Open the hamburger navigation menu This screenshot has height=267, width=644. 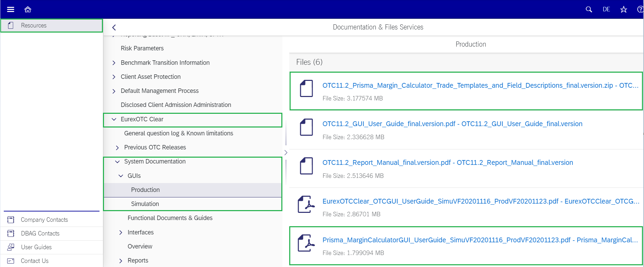11,9
